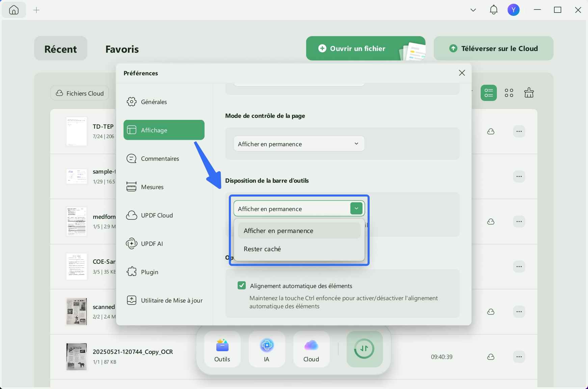Open more options for sample file row

click(x=519, y=176)
